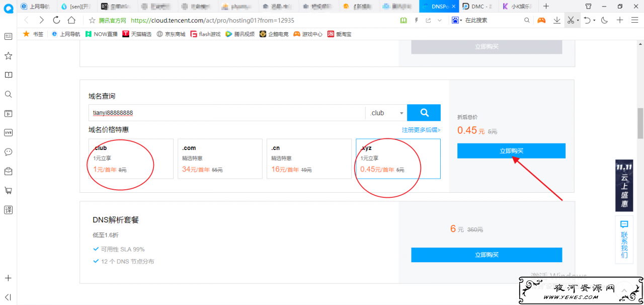
Task: Open the 游戏中心 bookmark
Action: click(x=308, y=34)
